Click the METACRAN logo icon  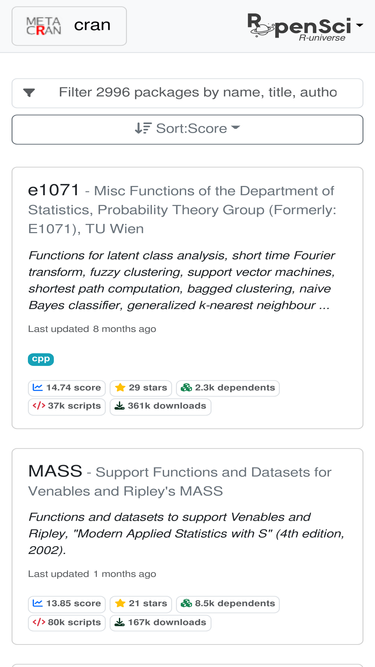(x=43, y=26)
